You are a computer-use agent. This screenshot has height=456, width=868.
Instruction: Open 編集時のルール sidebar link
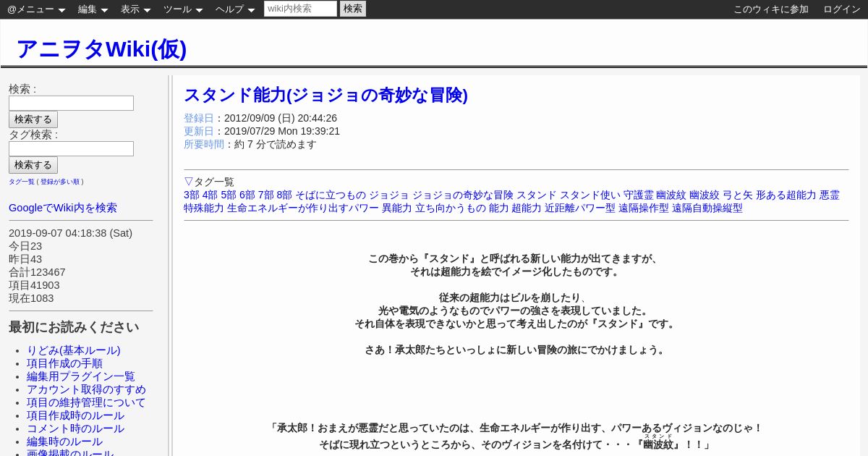pos(64,442)
